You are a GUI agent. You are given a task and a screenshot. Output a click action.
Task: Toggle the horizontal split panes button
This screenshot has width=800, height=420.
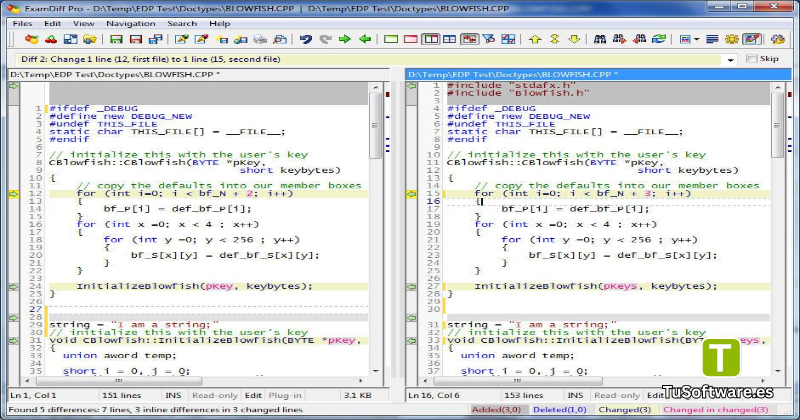tap(449, 39)
